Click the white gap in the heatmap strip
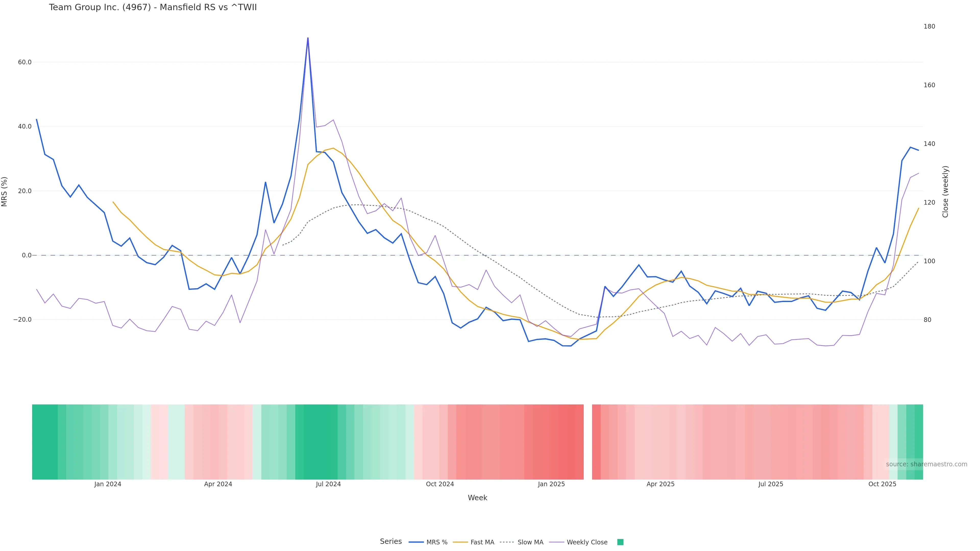Viewport: 980px width, 551px height. click(587, 442)
